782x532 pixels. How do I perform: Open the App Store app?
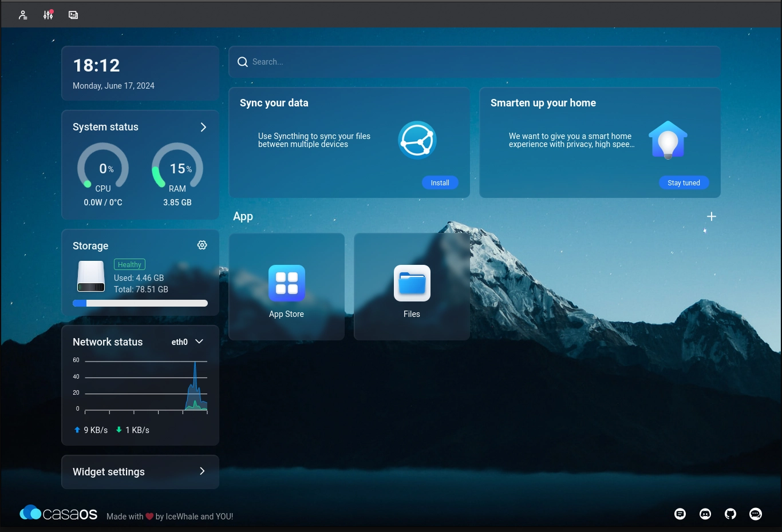point(286,284)
